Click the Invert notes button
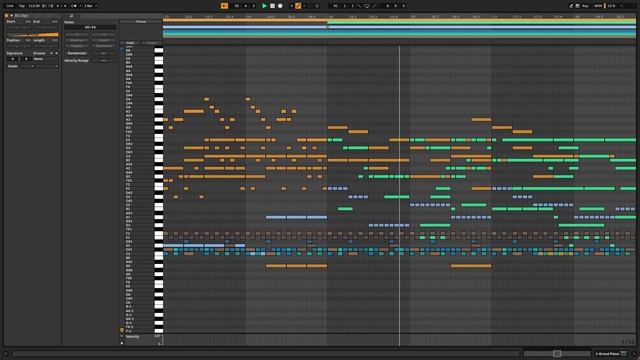 104,40
